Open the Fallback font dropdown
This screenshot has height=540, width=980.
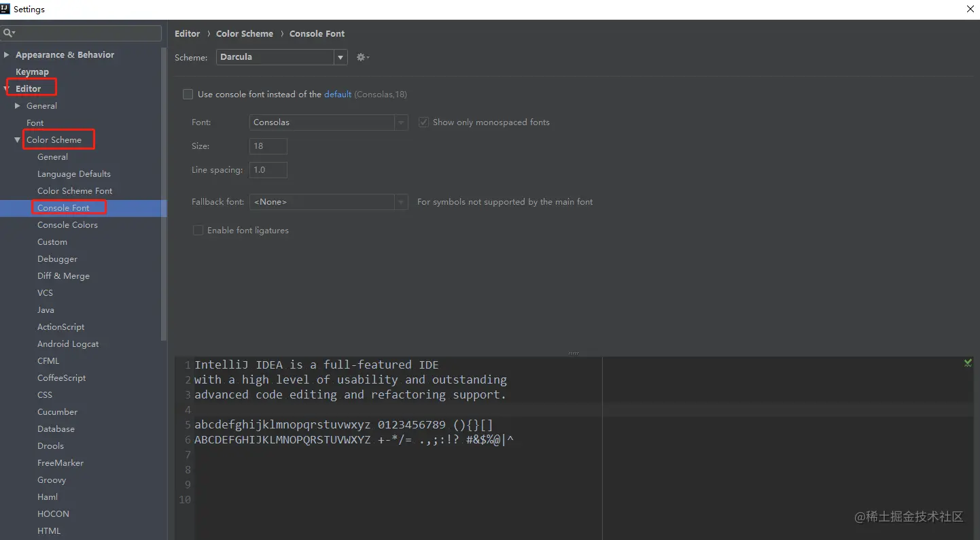click(329, 202)
